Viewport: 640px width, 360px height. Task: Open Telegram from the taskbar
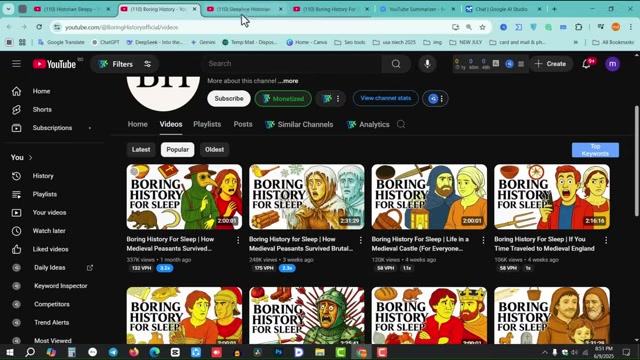click(113, 352)
